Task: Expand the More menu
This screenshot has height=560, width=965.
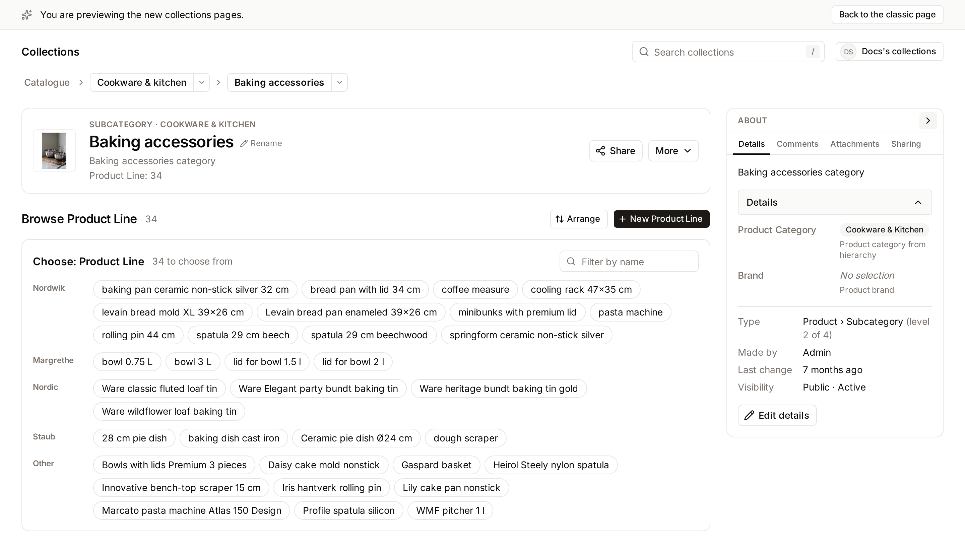Action: click(x=673, y=151)
